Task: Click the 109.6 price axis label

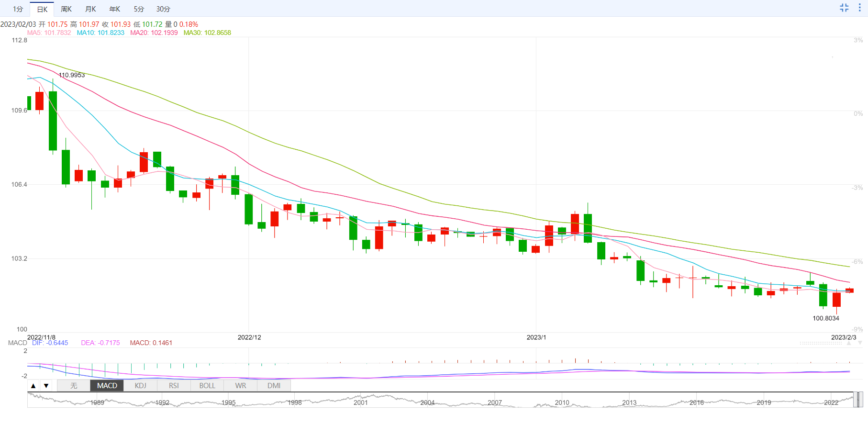Action: (19, 111)
